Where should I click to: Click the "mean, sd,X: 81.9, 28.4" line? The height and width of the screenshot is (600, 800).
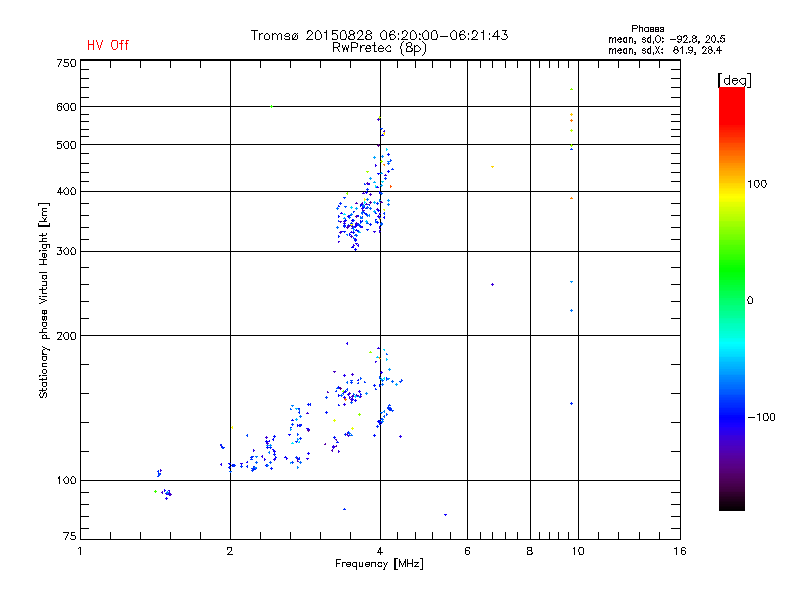tap(665, 50)
